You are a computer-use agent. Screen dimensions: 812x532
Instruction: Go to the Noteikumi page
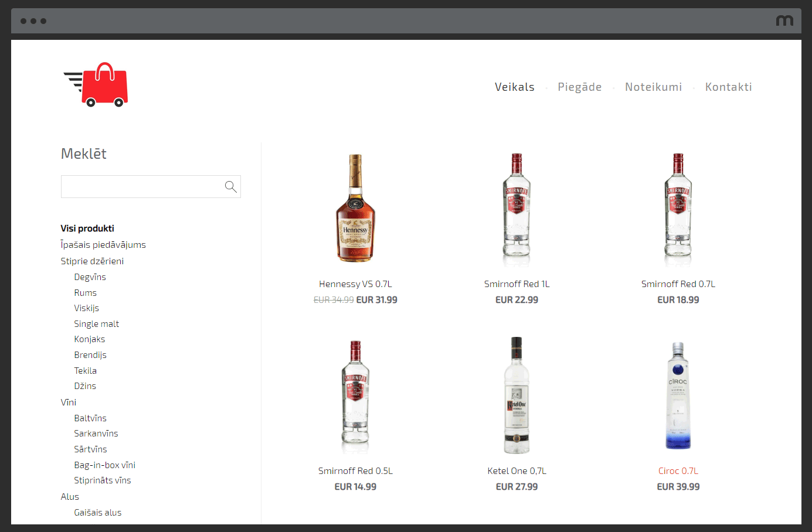pos(654,87)
